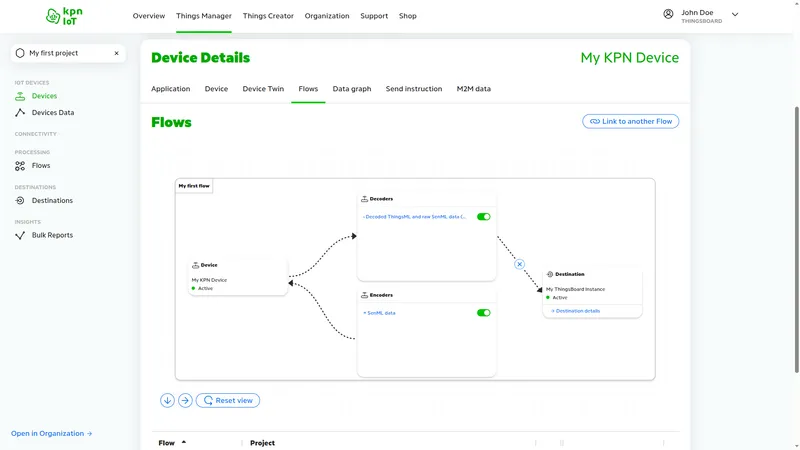Close the My first project filter

[116, 53]
